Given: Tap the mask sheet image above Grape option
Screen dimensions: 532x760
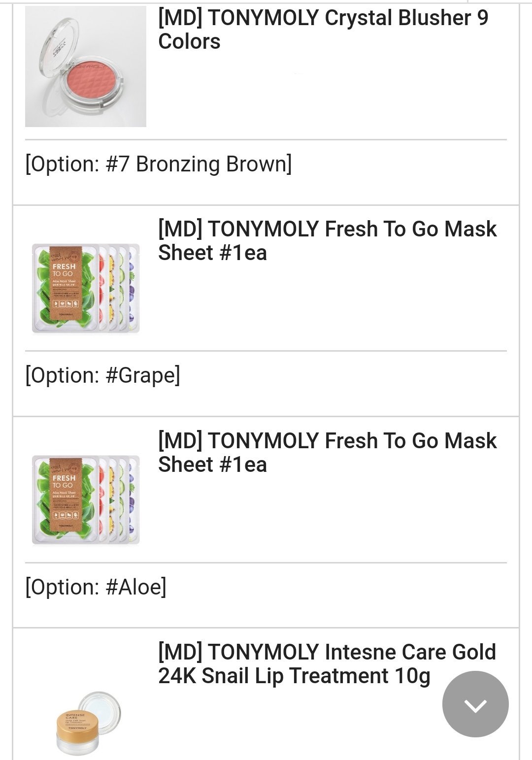Looking at the screenshot, I should [86, 288].
